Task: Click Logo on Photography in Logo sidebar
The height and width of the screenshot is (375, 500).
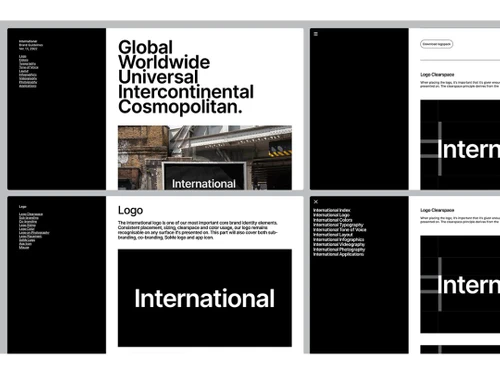Action: [34, 233]
